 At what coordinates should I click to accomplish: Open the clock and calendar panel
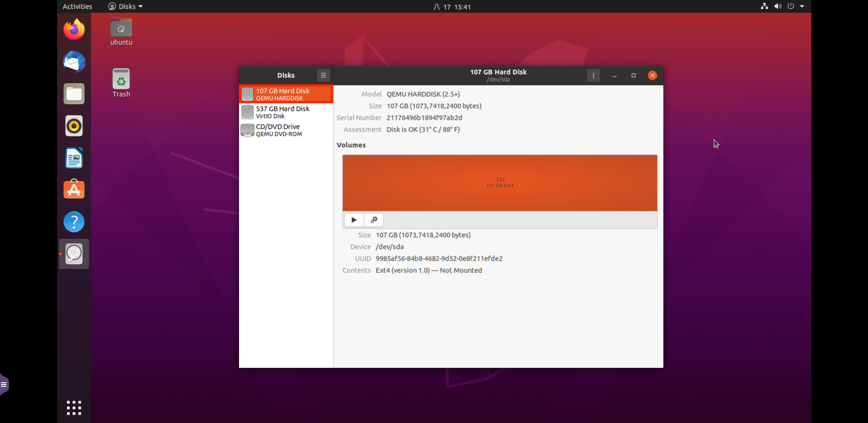click(x=452, y=7)
